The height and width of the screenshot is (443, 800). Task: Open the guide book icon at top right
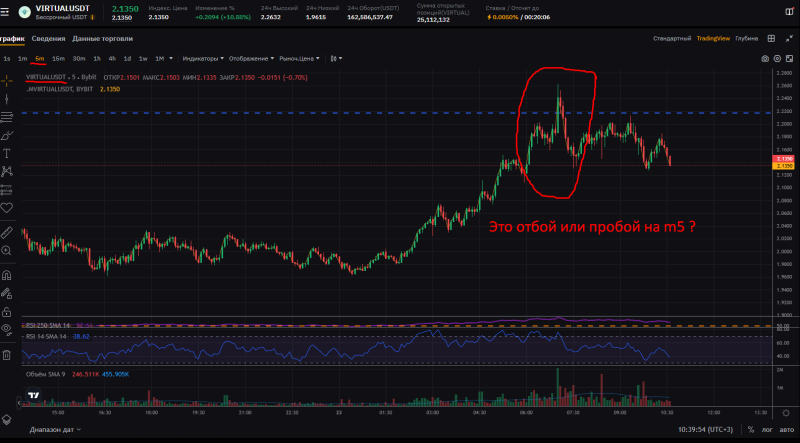pyautogui.click(x=789, y=12)
